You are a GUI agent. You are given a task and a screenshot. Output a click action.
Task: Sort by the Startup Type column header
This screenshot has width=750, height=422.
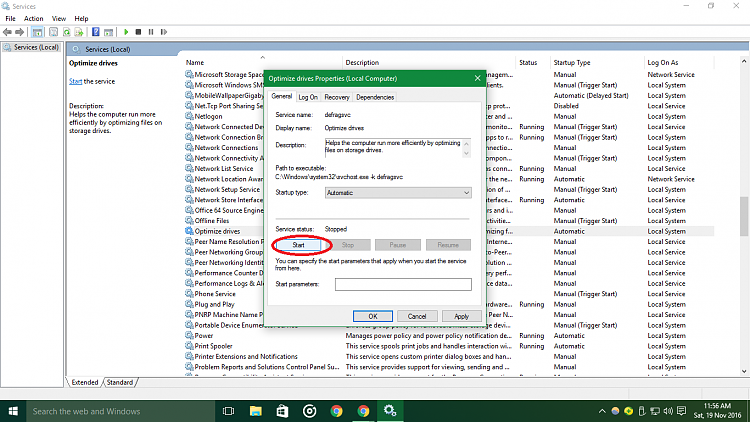(x=572, y=63)
